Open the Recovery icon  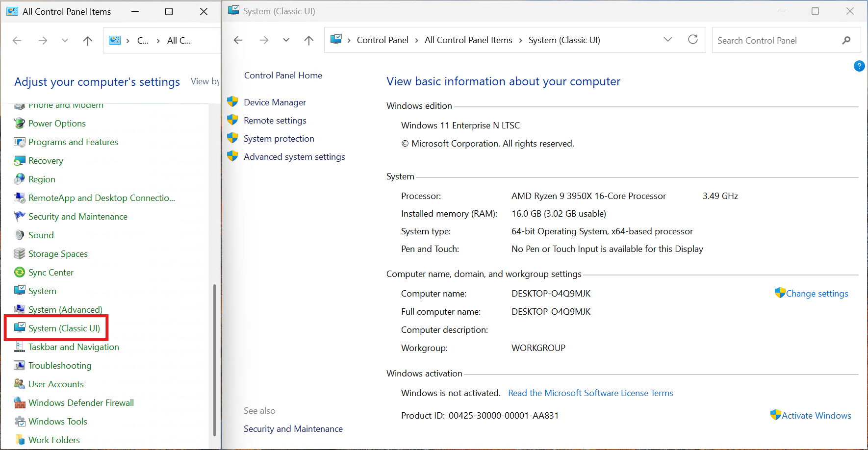(x=20, y=161)
